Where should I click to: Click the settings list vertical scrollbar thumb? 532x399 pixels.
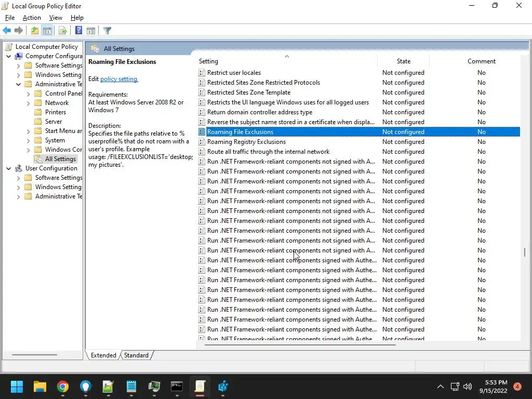click(x=525, y=252)
